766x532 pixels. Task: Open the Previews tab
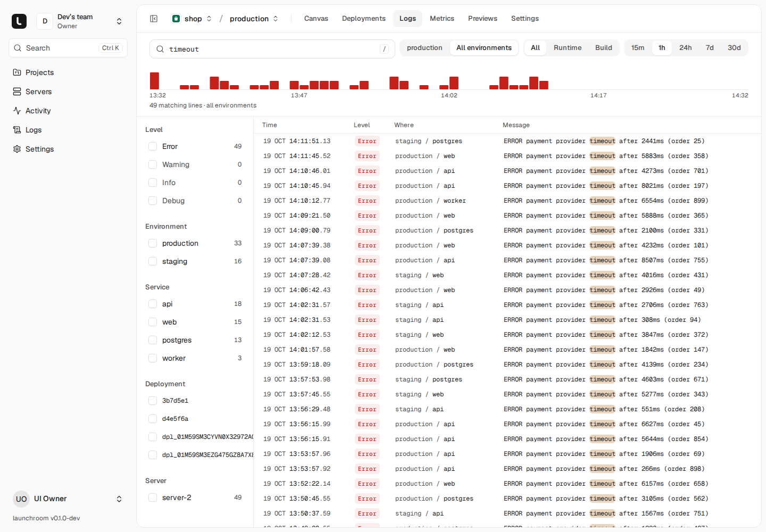(482, 19)
